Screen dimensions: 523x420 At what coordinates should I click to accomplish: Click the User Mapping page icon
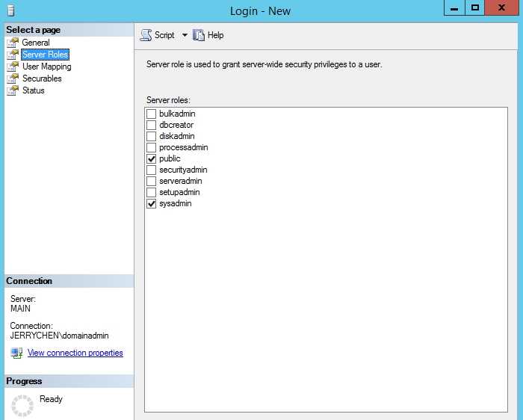coord(13,67)
